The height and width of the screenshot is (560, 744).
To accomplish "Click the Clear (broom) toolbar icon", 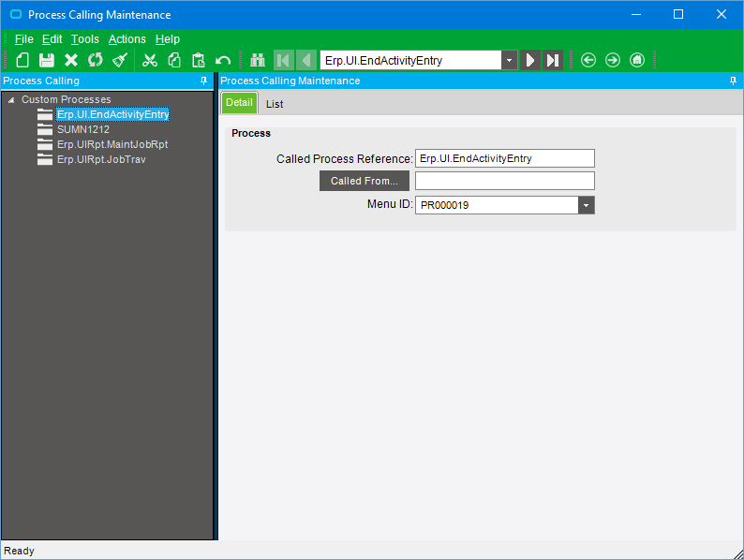I will pyautogui.click(x=120, y=60).
